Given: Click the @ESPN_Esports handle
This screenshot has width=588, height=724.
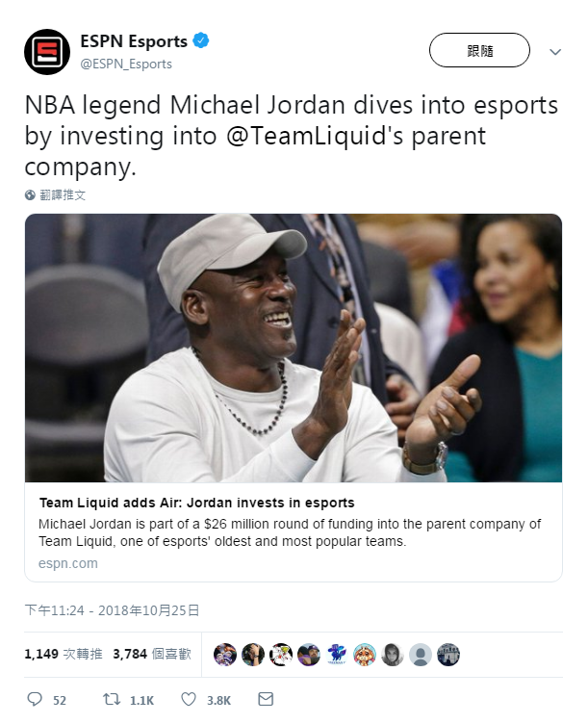Looking at the screenshot, I should tap(125, 64).
